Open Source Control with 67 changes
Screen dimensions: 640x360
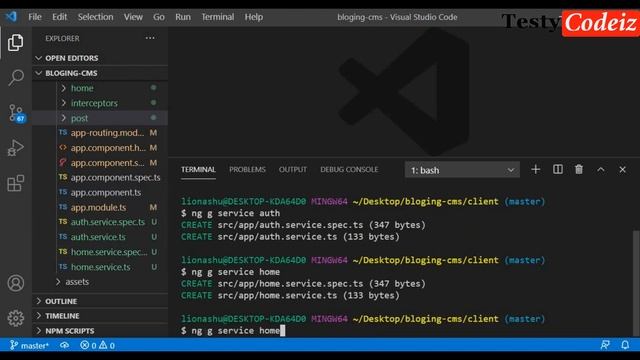(16, 113)
